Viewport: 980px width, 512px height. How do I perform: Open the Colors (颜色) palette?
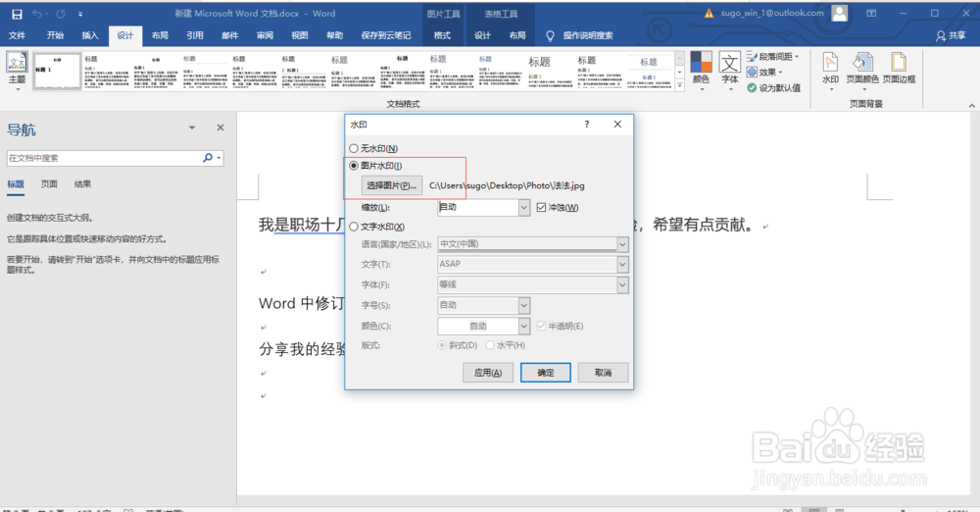point(701,71)
